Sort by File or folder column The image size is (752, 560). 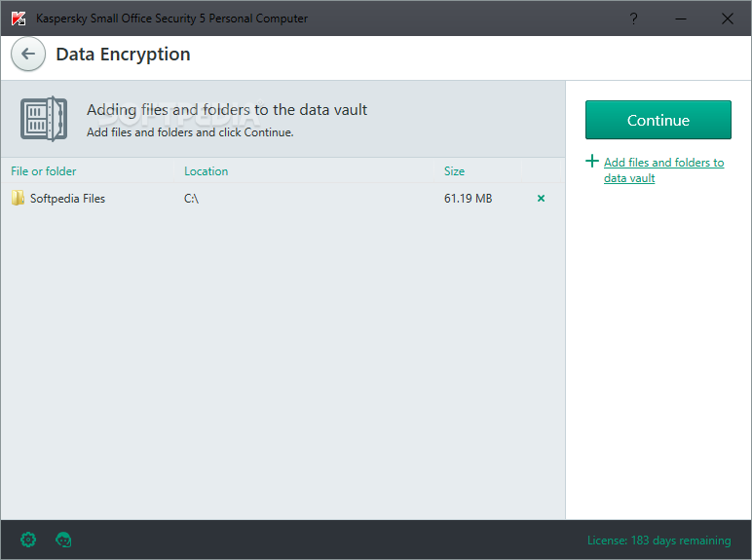(44, 171)
